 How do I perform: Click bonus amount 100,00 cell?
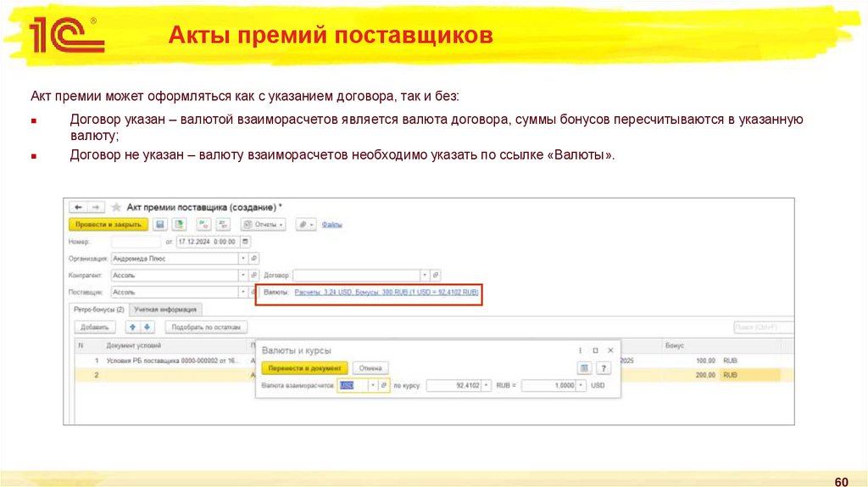pyautogui.click(x=705, y=361)
